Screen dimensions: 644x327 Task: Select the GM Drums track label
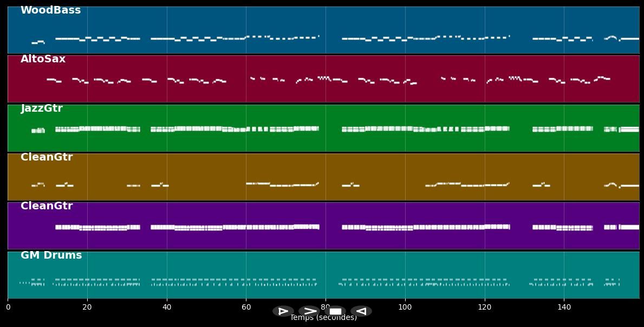tap(51, 255)
